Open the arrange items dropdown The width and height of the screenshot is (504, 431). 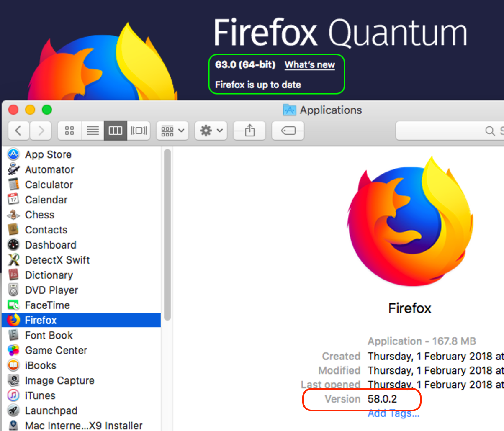(172, 131)
